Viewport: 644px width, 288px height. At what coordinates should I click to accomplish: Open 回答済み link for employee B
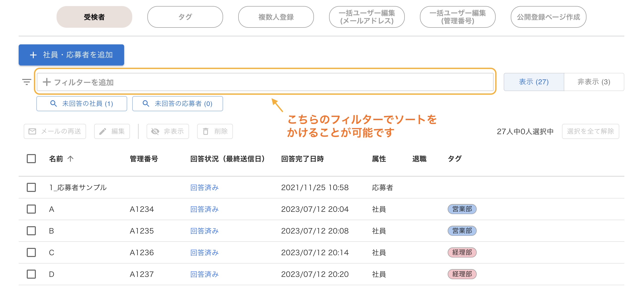pyautogui.click(x=204, y=231)
